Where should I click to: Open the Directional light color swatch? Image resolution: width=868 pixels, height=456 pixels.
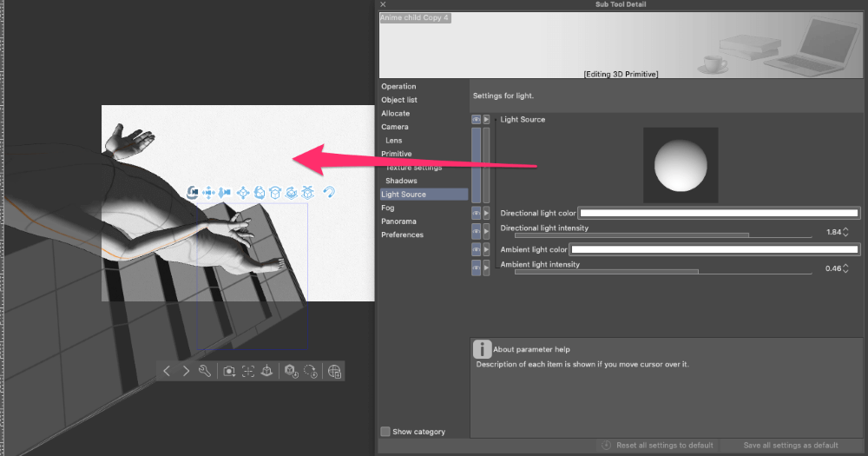pyautogui.click(x=719, y=213)
